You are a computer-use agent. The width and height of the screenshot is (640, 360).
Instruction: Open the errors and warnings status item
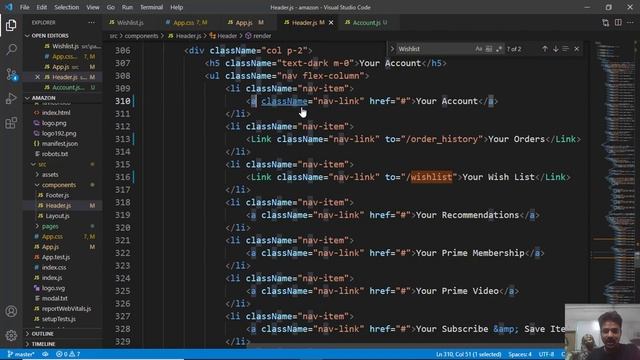[68, 354]
